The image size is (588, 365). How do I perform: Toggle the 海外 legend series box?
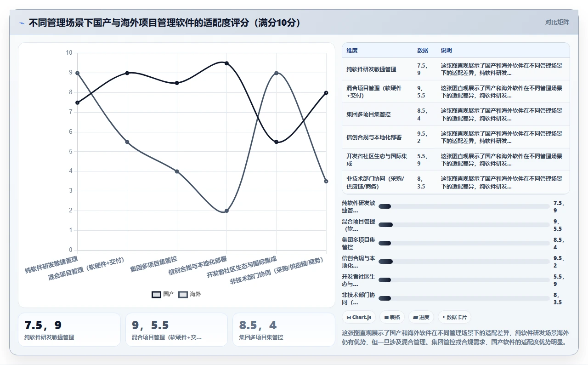(183, 294)
